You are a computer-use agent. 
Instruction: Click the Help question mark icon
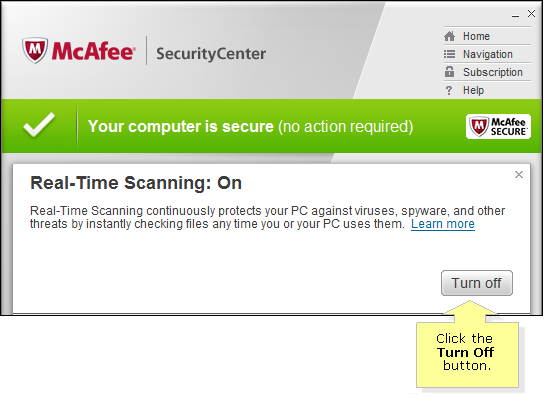(449, 91)
